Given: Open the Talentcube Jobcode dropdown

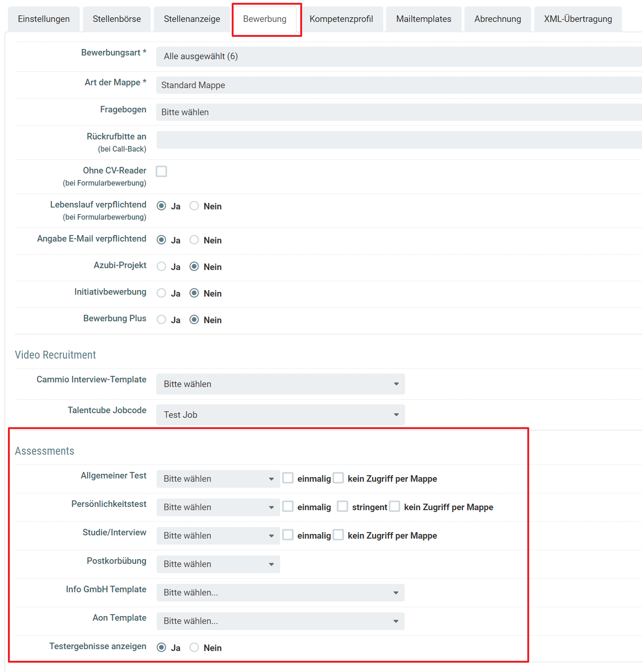Looking at the screenshot, I should [281, 415].
